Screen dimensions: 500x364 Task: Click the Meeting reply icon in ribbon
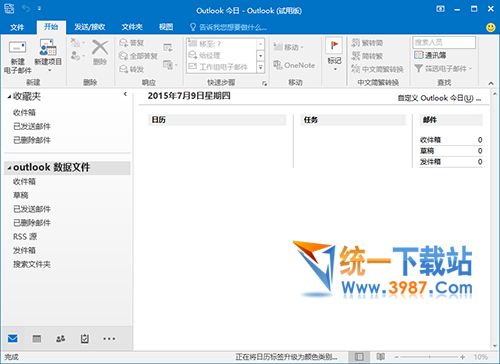168,47
